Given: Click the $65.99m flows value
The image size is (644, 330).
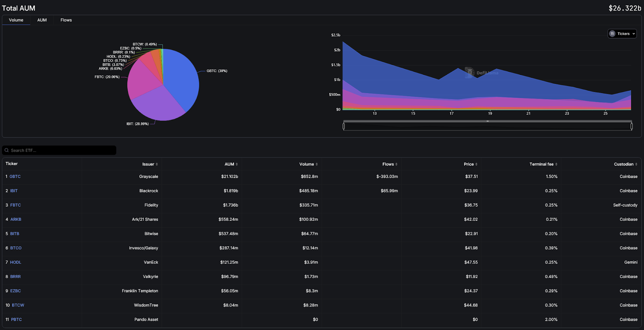Looking at the screenshot, I should click(389, 191).
